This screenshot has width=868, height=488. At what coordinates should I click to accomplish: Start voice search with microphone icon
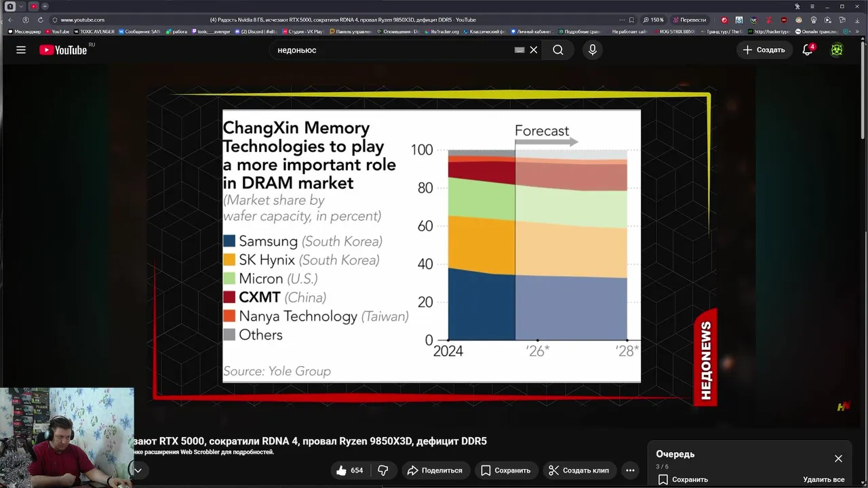coord(593,49)
